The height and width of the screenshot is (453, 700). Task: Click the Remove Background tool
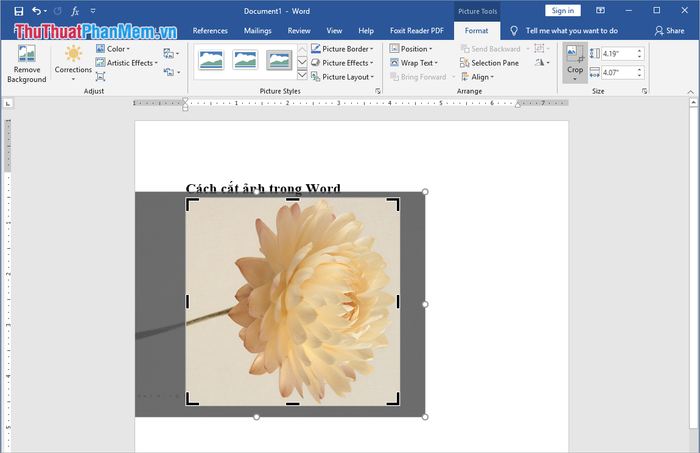click(x=26, y=64)
